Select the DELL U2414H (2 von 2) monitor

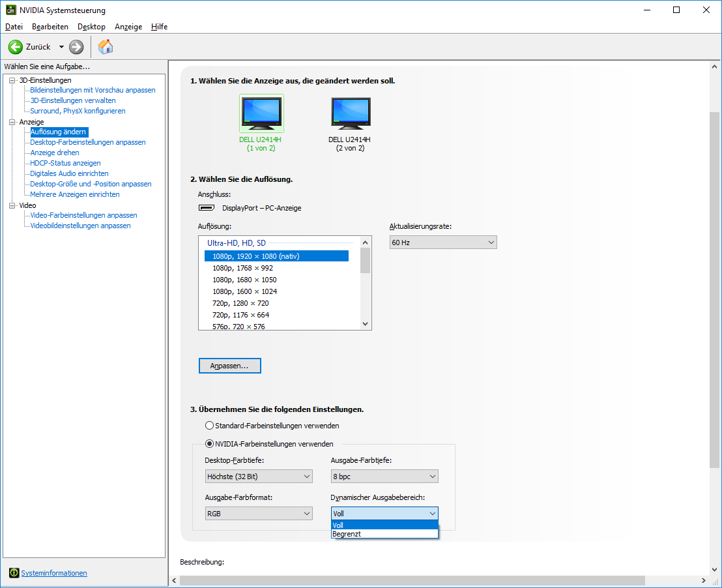pos(350,123)
